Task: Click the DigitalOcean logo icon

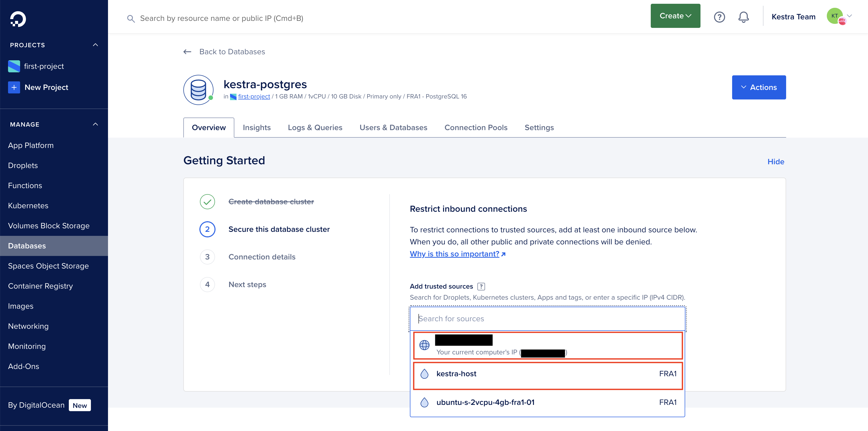Action: tap(18, 19)
